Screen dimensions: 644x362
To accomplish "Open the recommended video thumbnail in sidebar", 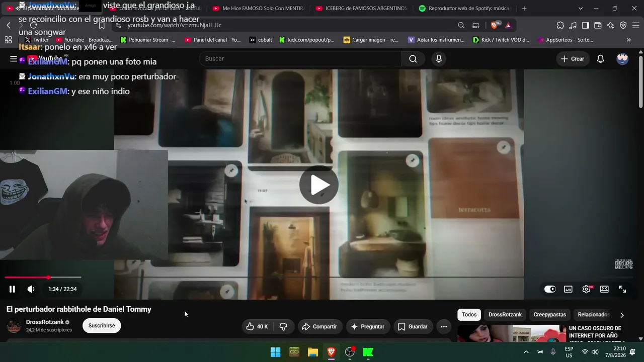I will 511,333.
